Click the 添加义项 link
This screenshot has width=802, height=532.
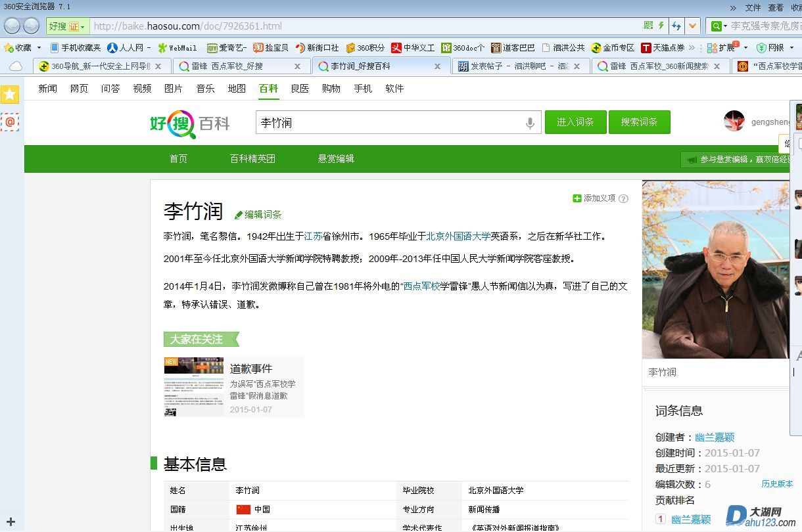594,198
